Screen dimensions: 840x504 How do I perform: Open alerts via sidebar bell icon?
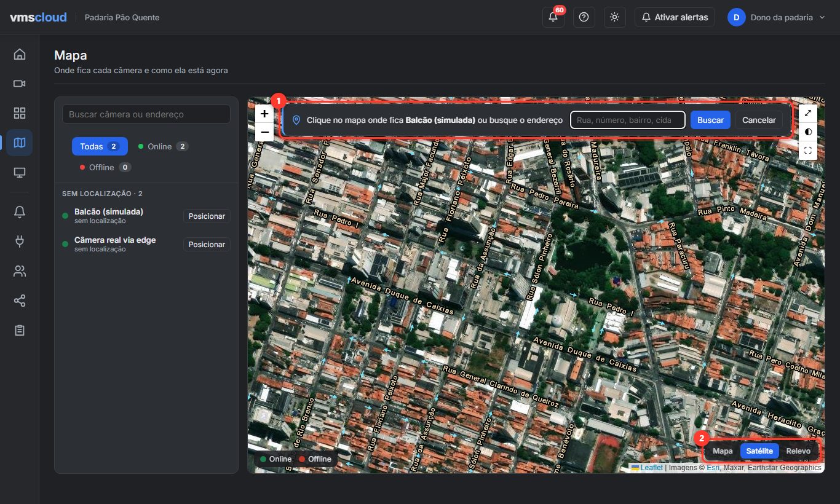pos(20,212)
